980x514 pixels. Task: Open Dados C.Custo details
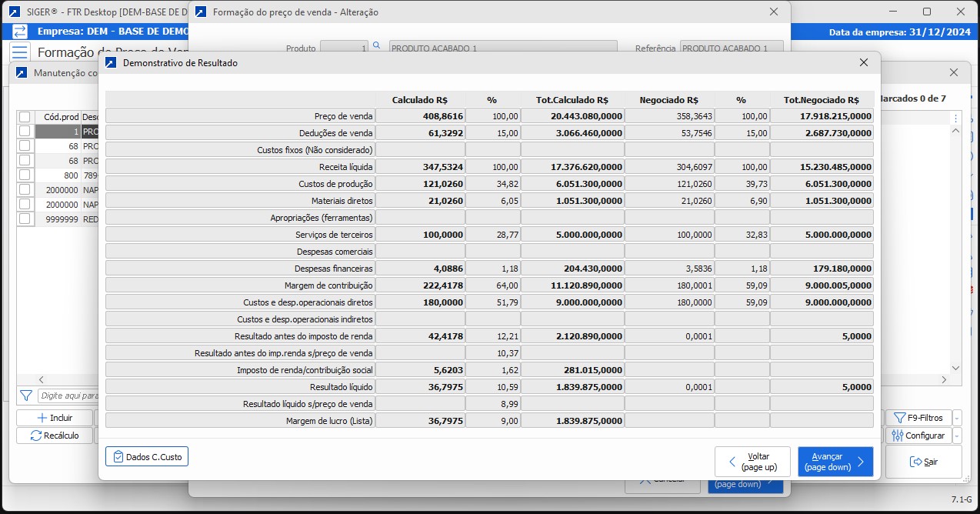tap(147, 457)
